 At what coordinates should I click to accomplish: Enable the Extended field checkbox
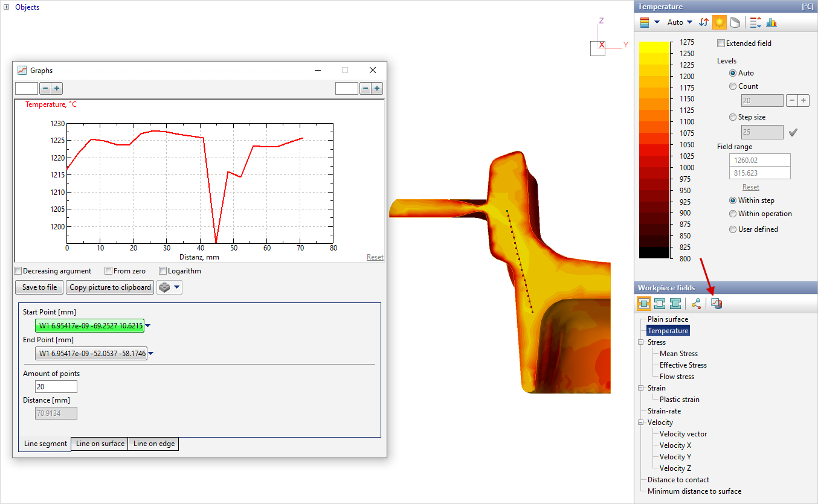721,43
